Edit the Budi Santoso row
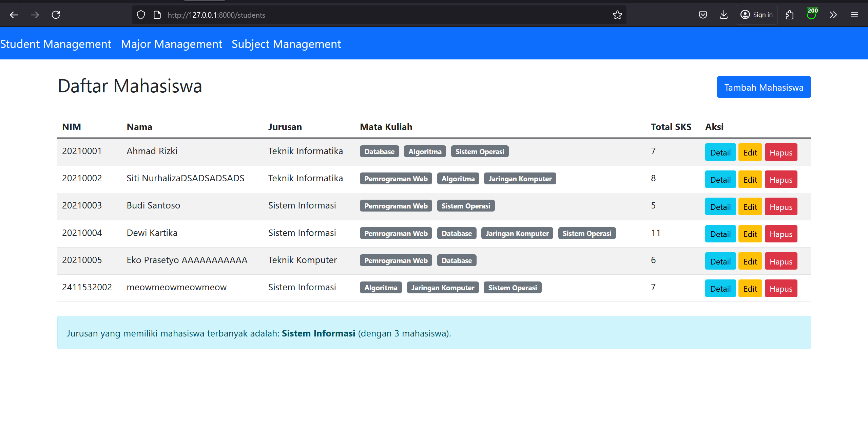This screenshot has height=438, width=868. pyautogui.click(x=750, y=207)
